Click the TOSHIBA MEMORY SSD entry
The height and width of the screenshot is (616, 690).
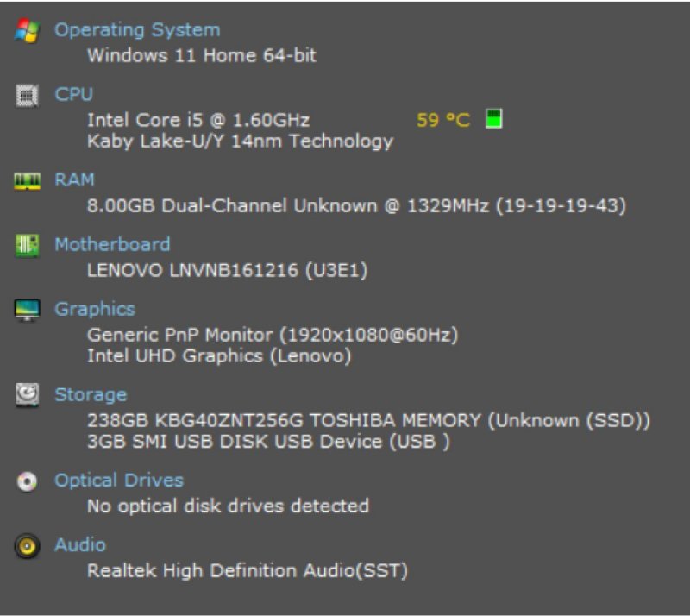pyautogui.click(x=368, y=421)
